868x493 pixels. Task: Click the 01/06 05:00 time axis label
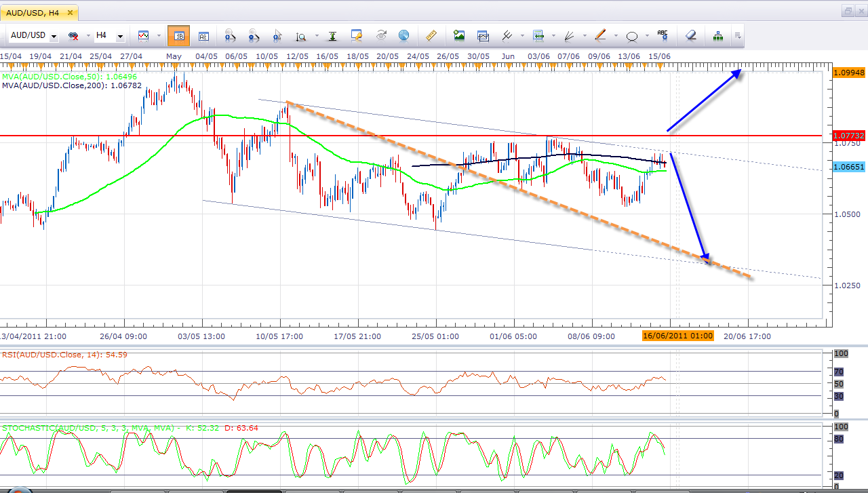[x=513, y=336]
